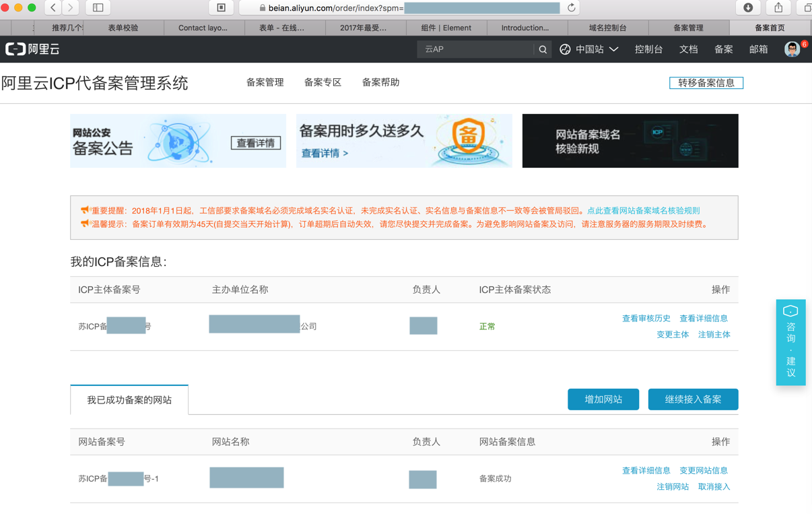Click the ICP主体备案状态 column header

click(515, 290)
